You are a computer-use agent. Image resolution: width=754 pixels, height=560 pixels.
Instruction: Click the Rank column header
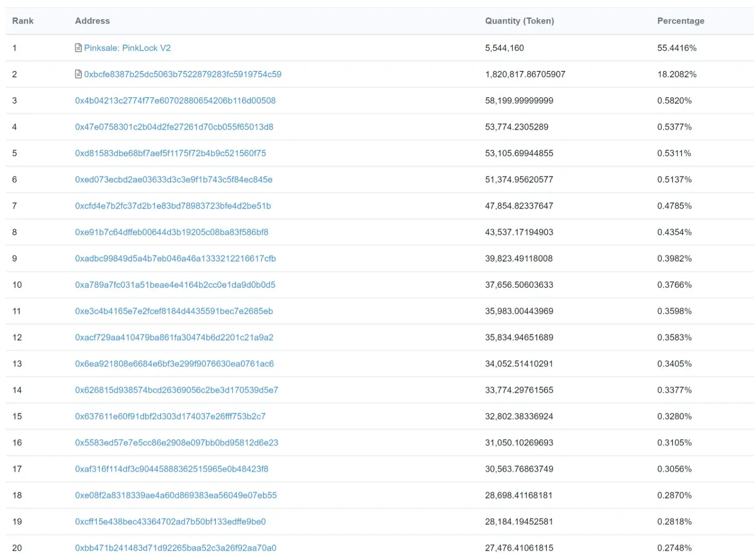click(23, 21)
